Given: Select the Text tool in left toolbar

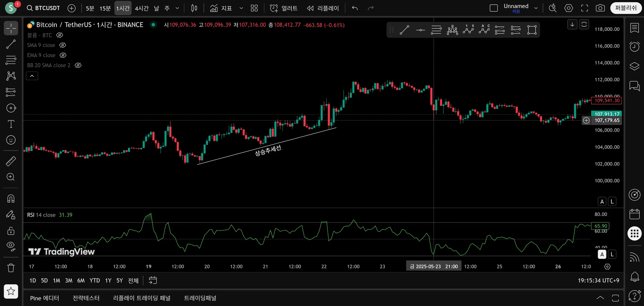Looking at the screenshot, I should coord(11,124).
